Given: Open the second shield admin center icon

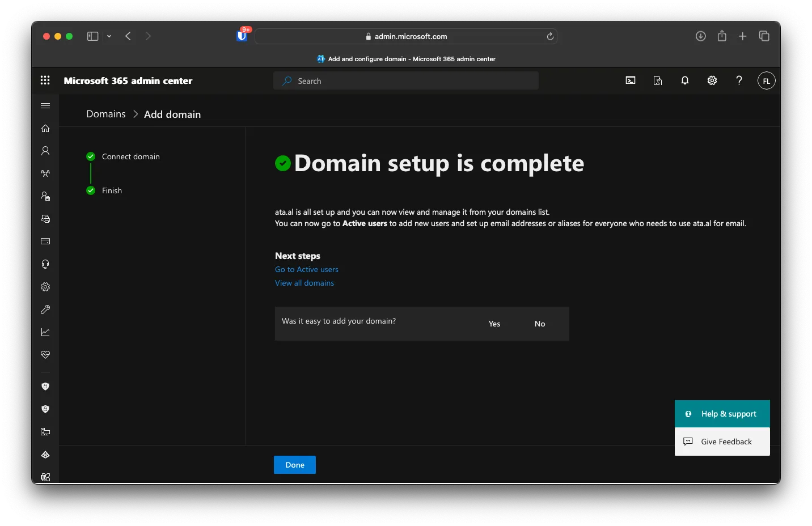Looking at the screenshot, I should [x=45, y=409].
